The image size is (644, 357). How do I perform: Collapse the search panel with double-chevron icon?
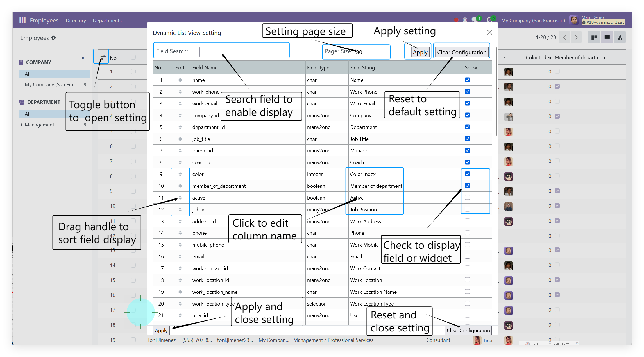[83, 58]
